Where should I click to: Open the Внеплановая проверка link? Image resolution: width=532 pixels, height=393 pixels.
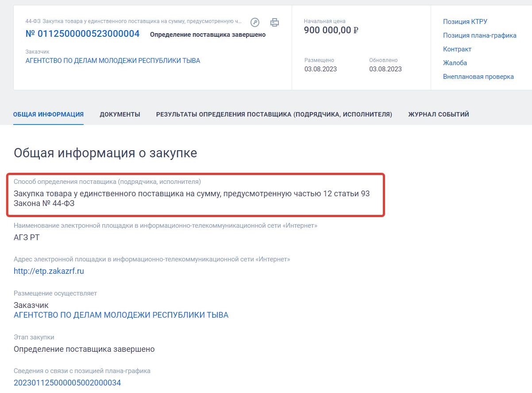478,76
